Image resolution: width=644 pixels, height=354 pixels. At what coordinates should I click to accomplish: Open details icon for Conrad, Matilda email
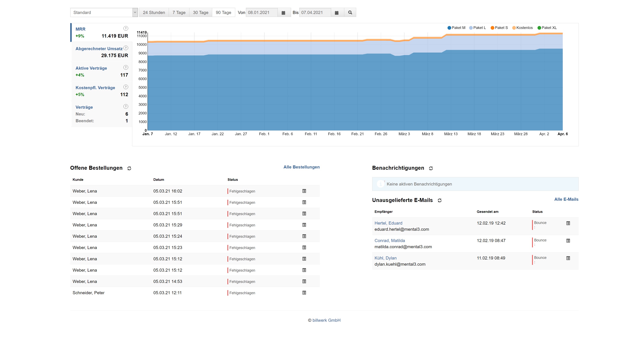tap(568, 241)
